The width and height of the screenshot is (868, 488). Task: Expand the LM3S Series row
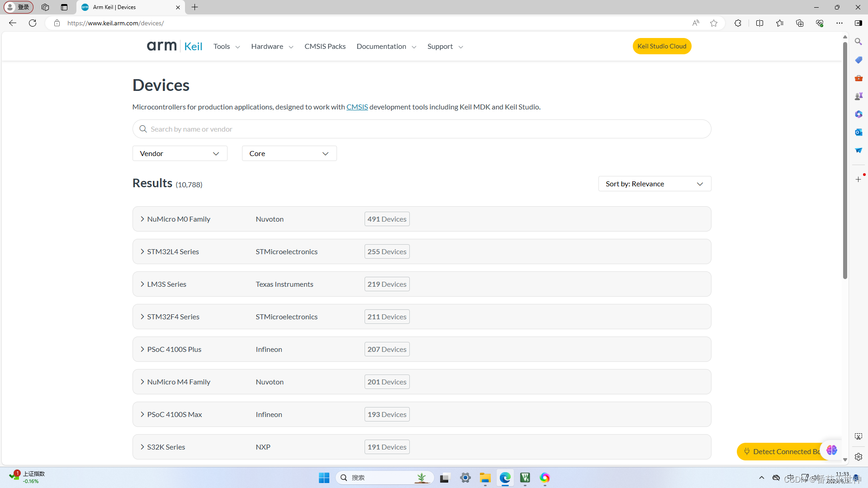422,284
